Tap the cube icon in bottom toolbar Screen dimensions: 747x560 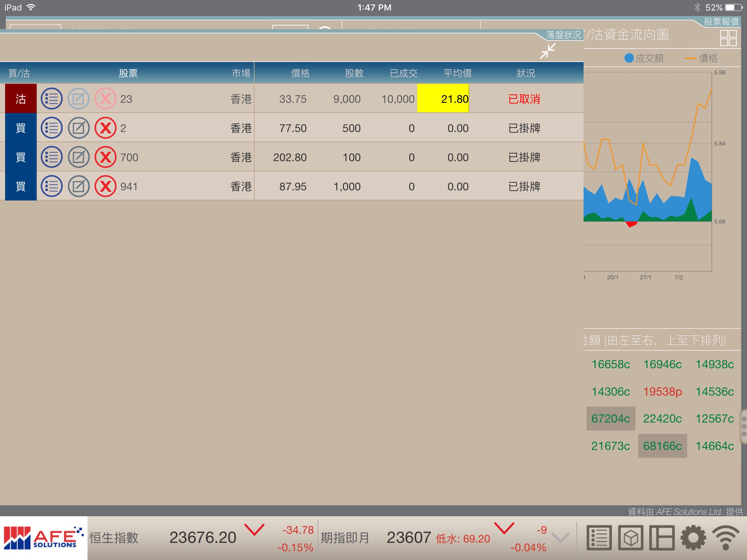tap(631, 538)
